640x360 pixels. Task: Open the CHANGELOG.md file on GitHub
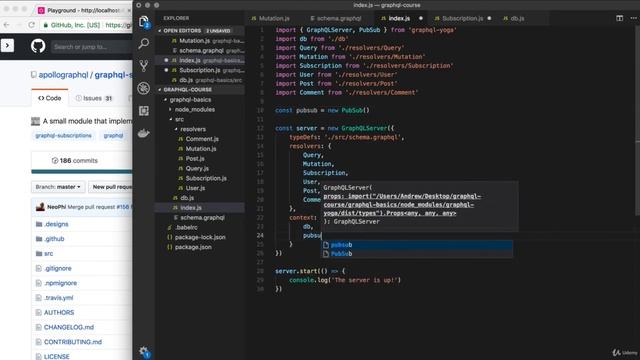point(69,327)
